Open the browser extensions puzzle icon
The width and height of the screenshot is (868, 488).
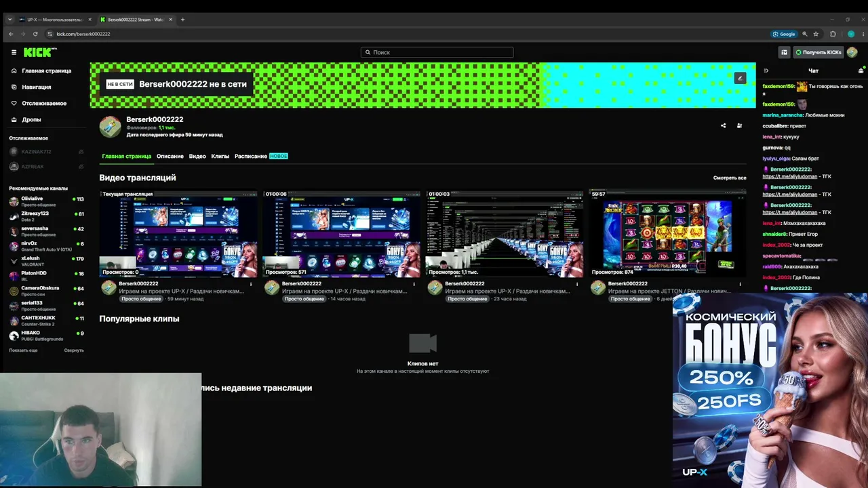pyautogui.click(x=833, y=34)
